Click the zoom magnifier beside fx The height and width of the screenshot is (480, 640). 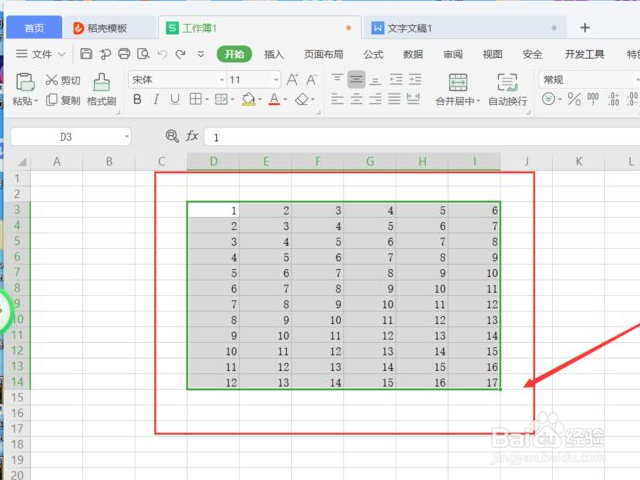[172, 136]
